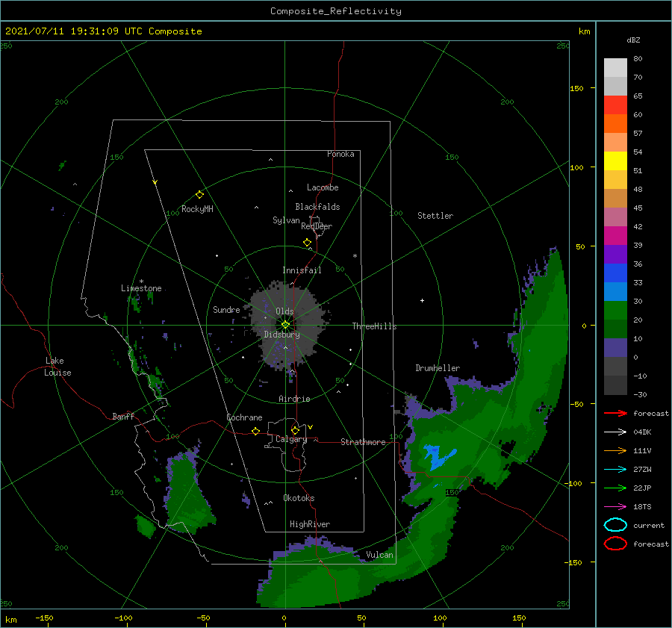
Task: Click the Okotoks label on the map
Action: click(299, 498)
